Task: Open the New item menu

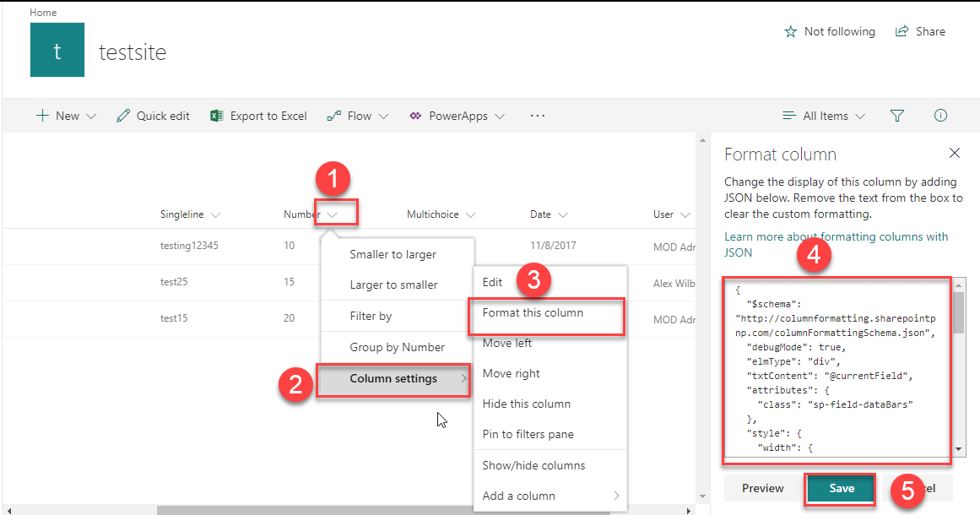Action: tap(65, 116)
